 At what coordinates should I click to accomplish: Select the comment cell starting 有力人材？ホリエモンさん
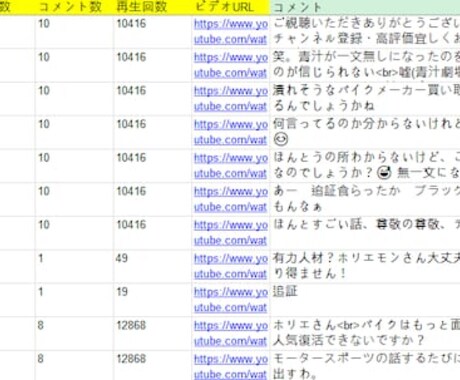coord(365,266)
